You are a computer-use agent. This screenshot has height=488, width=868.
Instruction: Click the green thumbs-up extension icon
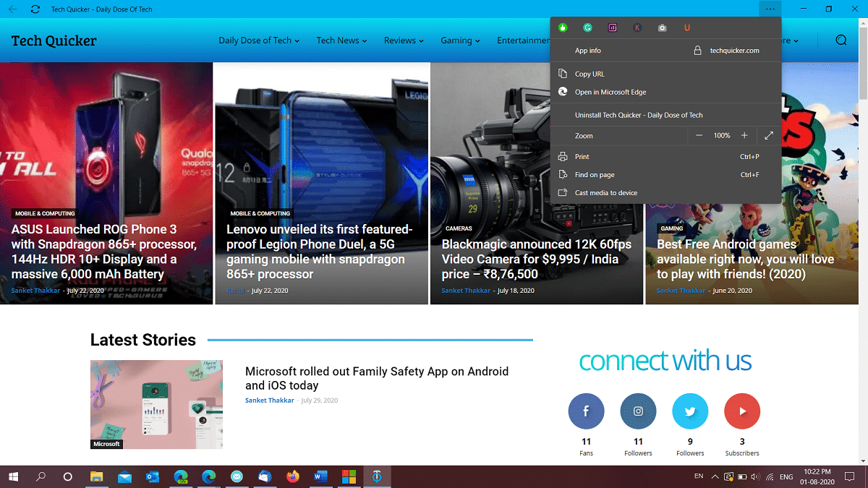pos(563,27)
